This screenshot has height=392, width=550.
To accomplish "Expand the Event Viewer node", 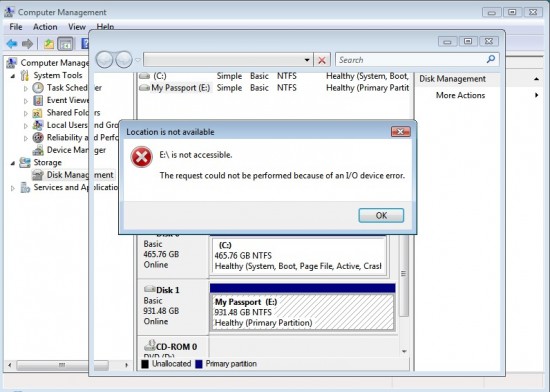I will click(25, 101).
